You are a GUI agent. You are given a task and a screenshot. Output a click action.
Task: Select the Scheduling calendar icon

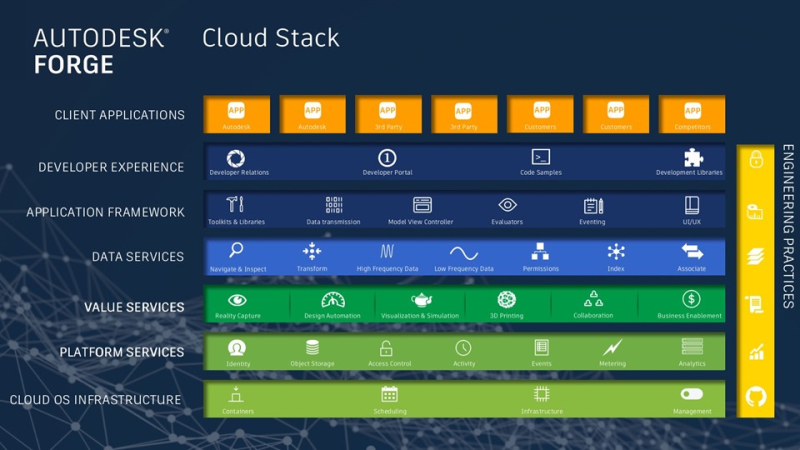coord(389,394)
